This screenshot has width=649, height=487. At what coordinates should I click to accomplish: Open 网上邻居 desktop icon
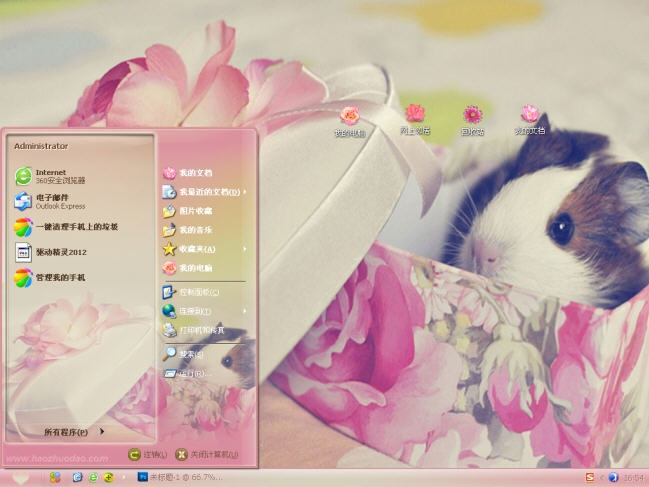coord(415,119)
